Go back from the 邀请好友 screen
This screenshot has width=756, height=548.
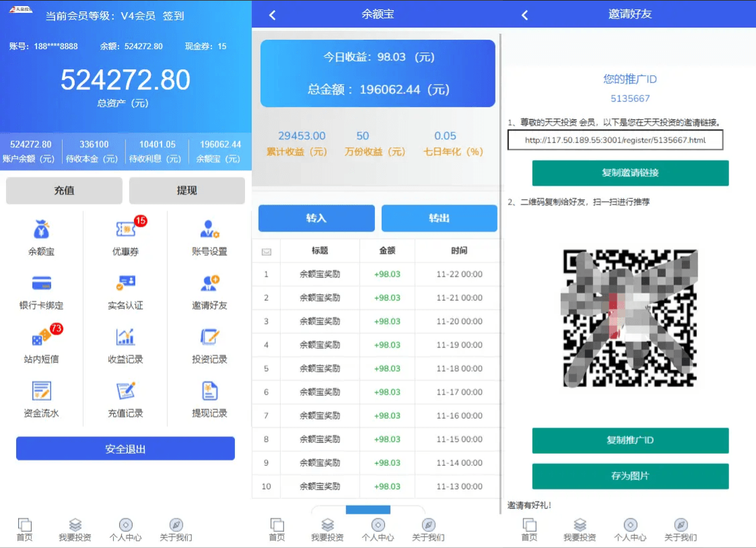[525, 15]
